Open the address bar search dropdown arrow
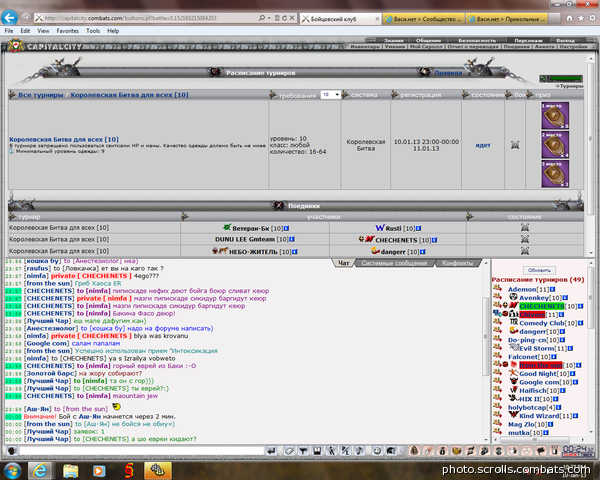The height and width of the screenshot is (480, 600). pyautogui.click(x=269, y=18)
